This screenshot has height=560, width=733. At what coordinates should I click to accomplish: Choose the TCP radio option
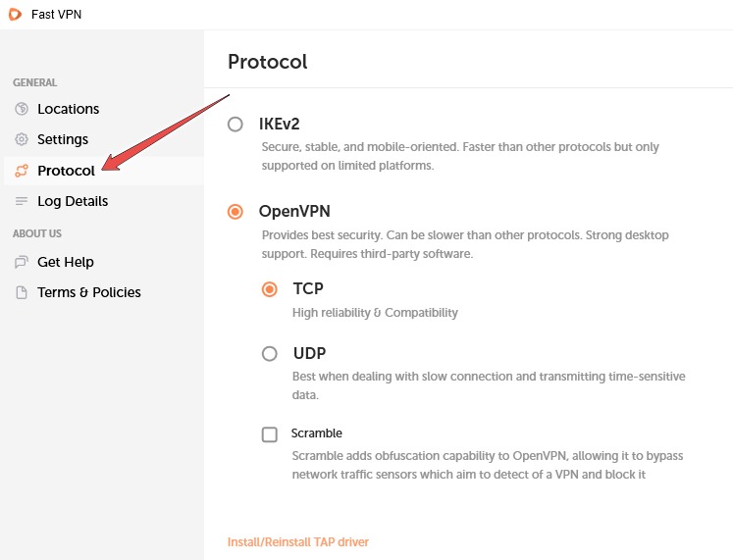269,289
